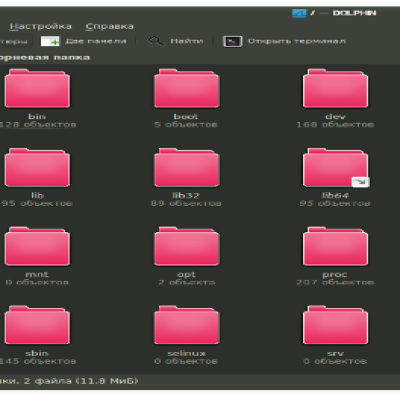Image resolution: width=400 pixels, height=400 pixels.
Task: Click the magnifier search icon
Action: (x=156, y=41)
